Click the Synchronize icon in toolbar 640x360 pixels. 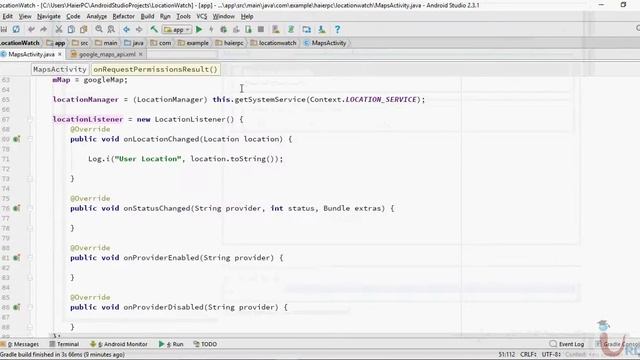[x=16, y=29]
